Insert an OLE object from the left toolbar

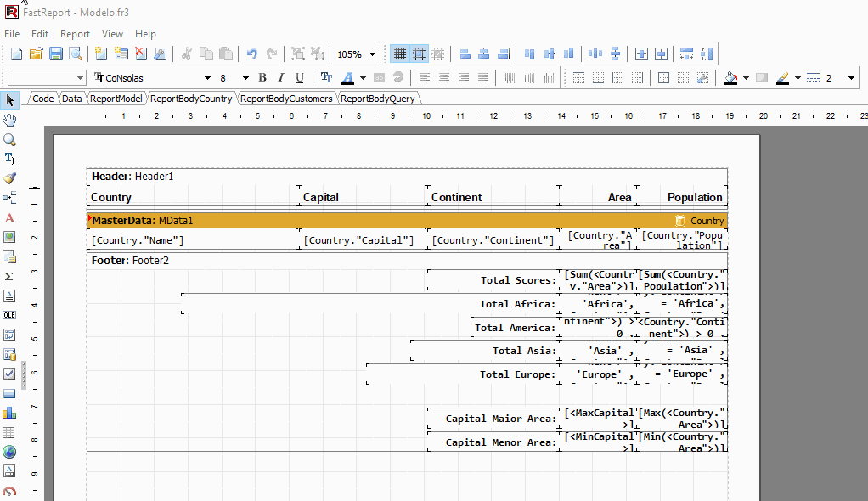tap(9, 315)
